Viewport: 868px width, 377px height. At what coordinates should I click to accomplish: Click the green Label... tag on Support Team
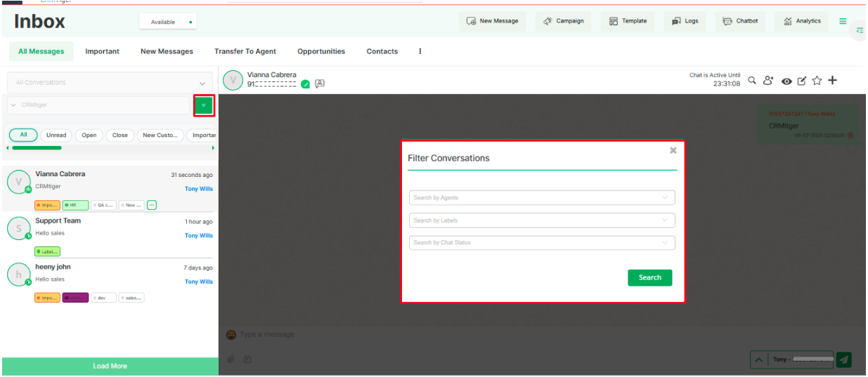[48, 251]
